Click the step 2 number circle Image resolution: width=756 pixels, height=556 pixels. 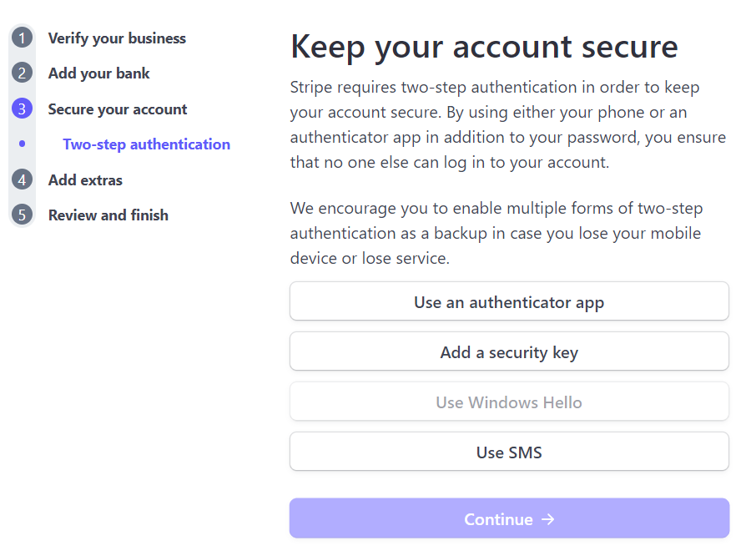pyautogui.click(x=23, y=73)
